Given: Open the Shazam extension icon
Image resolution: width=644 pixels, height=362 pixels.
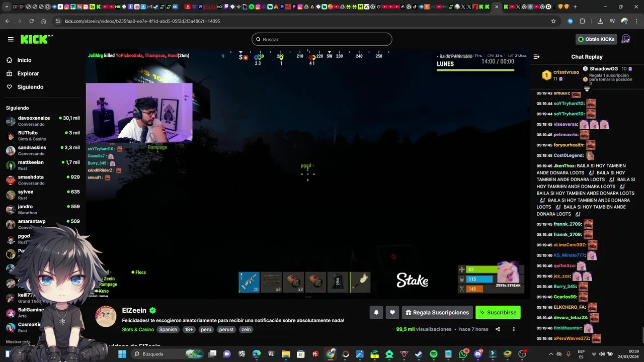Looking at the screenshot, I should tap(570, 21).
